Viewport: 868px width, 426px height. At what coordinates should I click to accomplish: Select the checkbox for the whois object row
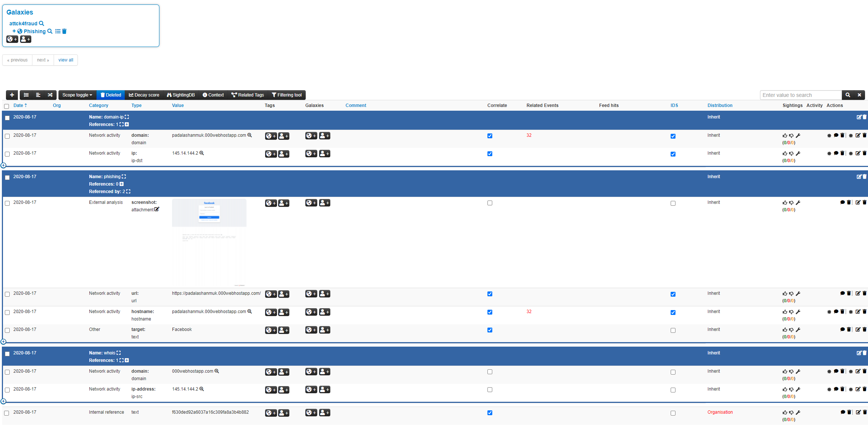[7, 354]
